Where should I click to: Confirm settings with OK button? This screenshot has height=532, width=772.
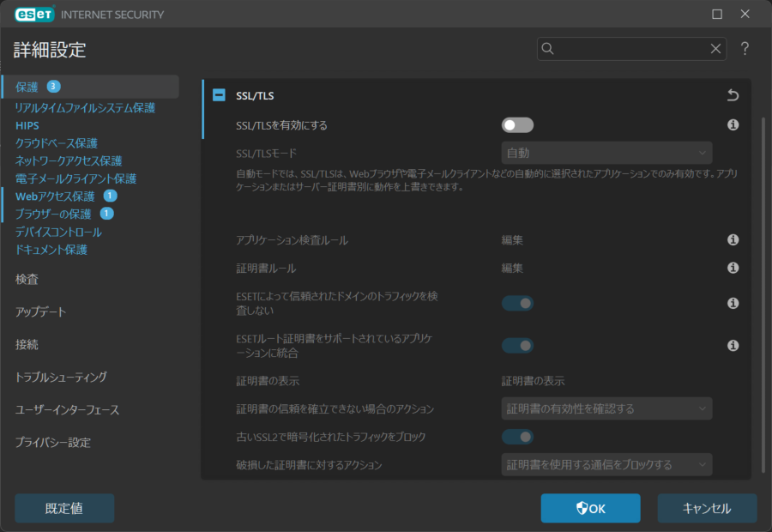590,508
